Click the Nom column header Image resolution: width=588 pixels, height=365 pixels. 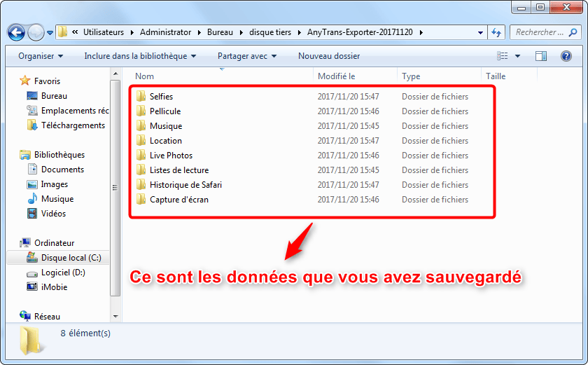[145, 76]
